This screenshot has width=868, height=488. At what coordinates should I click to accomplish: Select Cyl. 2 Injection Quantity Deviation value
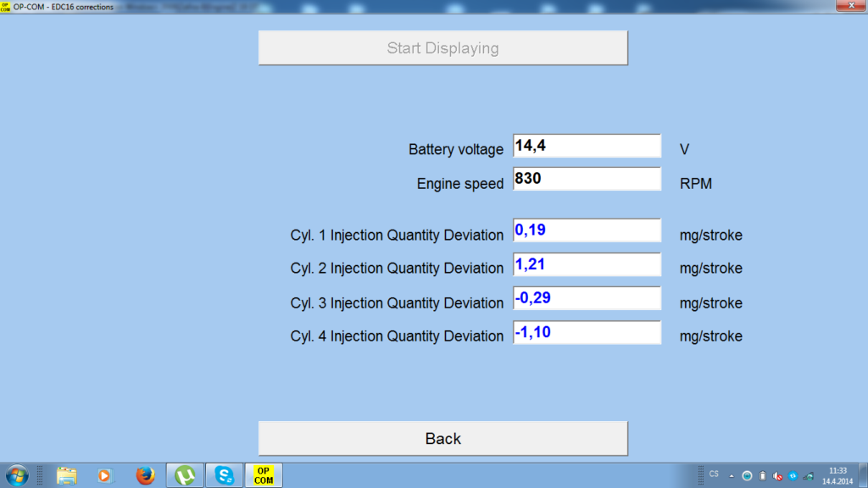pos(587,265)
